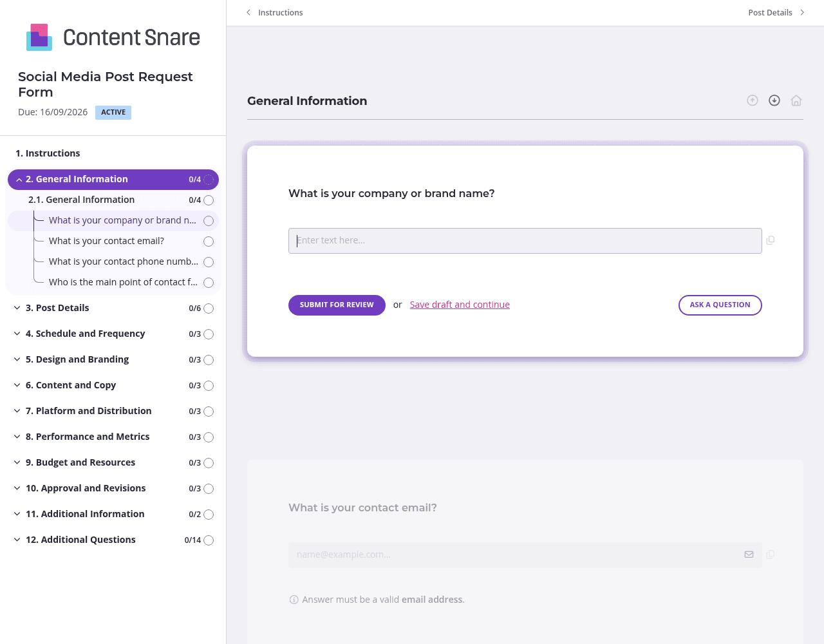Click the contact email input field

click(525, 554)
